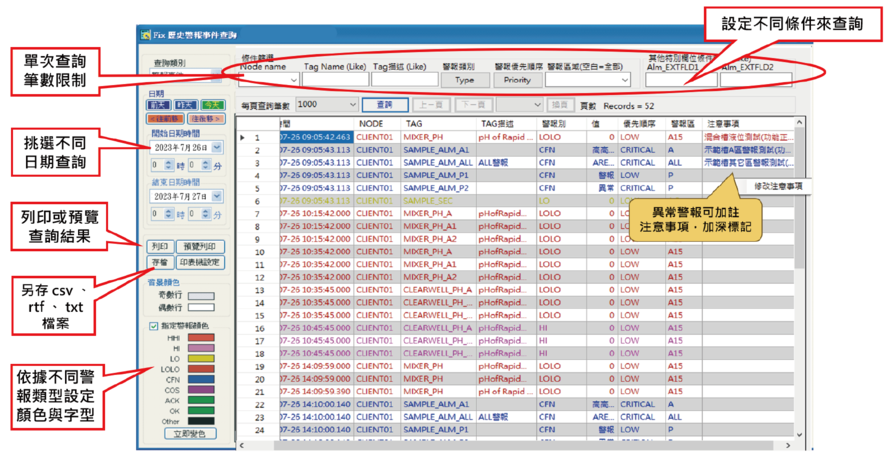Click the Type alarm category button
The height and width of the screenshot is (459, 889).
pos(465,80)
